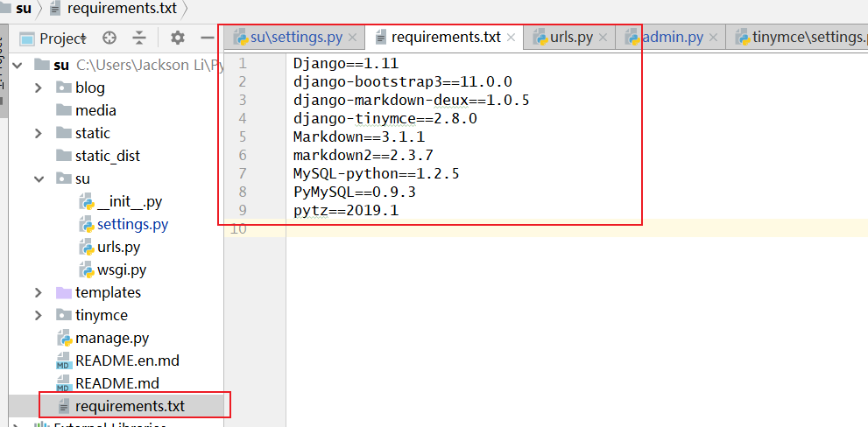868x427 pixels.
Task: Expand the blog folder
Action: tap(39, 87)
